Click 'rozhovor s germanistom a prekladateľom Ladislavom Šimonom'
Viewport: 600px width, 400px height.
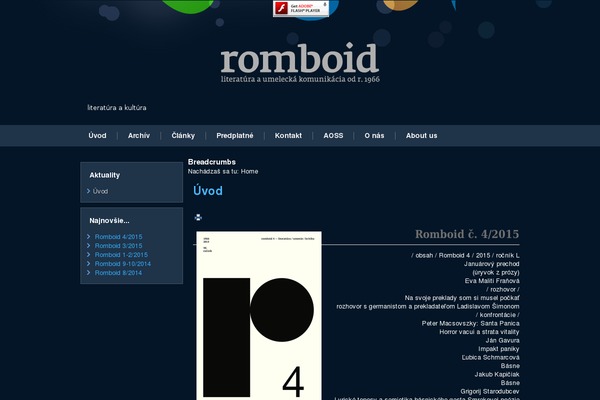point(428,306)
